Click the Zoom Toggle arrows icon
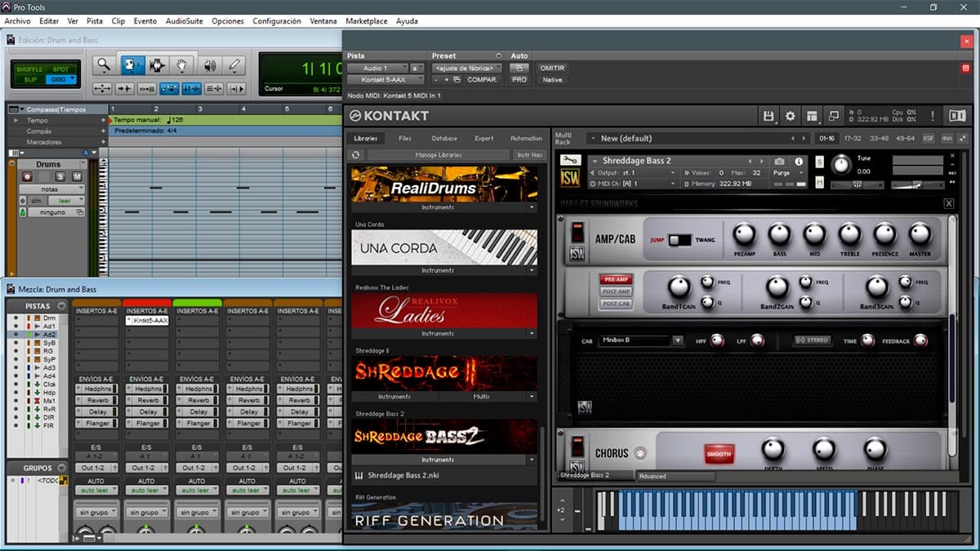980x551 pixels. pyautogui.click(x=102, y=88)
